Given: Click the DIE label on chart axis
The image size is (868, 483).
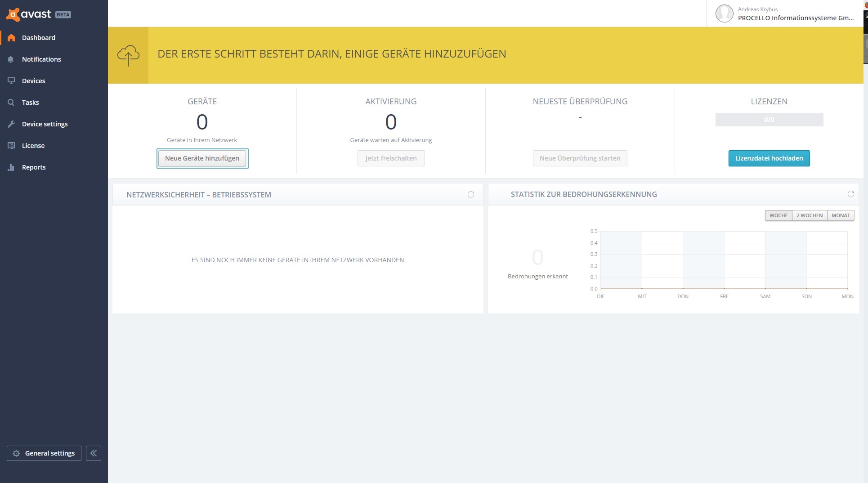Looking at the screenshot, I should pyautogui.click(x=601, y=296).
